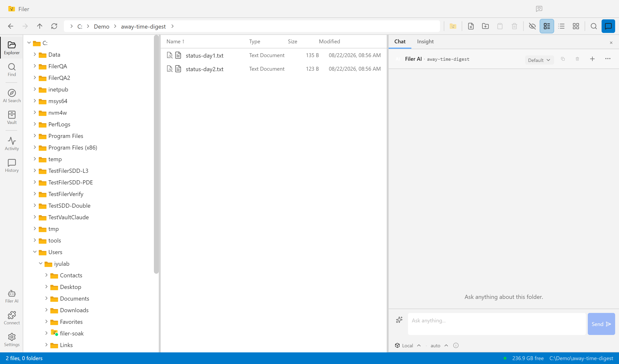Click the Ask anything input field
This screenshot has height=364, width=619.
tap(497, 324)
